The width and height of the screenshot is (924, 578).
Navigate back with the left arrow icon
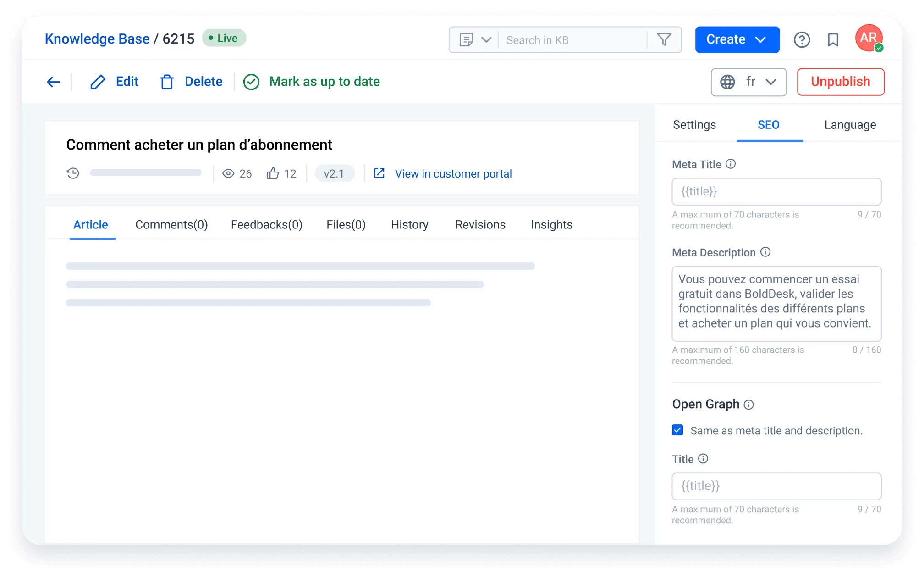54,82
